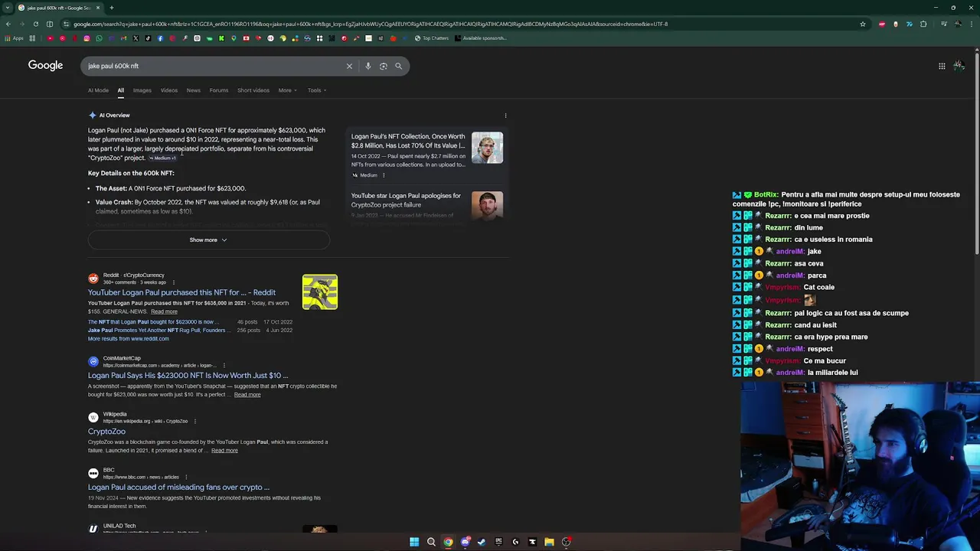The width and height of the screenshot is (980, 551).
Task: Click 'More results from www.reddit.com'
Action: click(x=128, y=338)
